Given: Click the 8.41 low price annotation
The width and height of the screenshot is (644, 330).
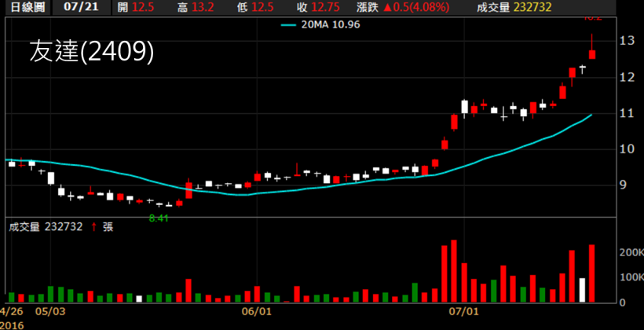Looking at the screenshot, I should pyautogui.click(x=159, y=218).
